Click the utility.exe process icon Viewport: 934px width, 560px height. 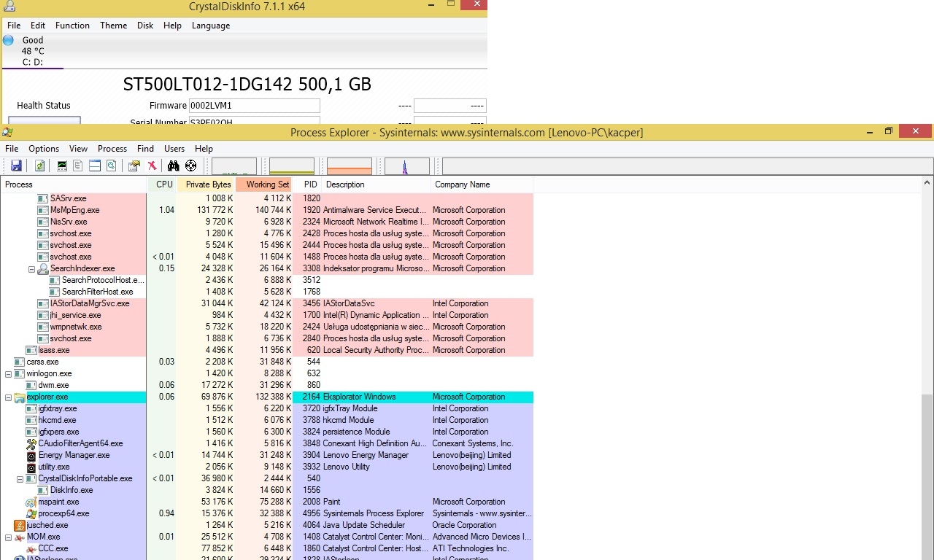pyautogui.click(x=31, y=467)
